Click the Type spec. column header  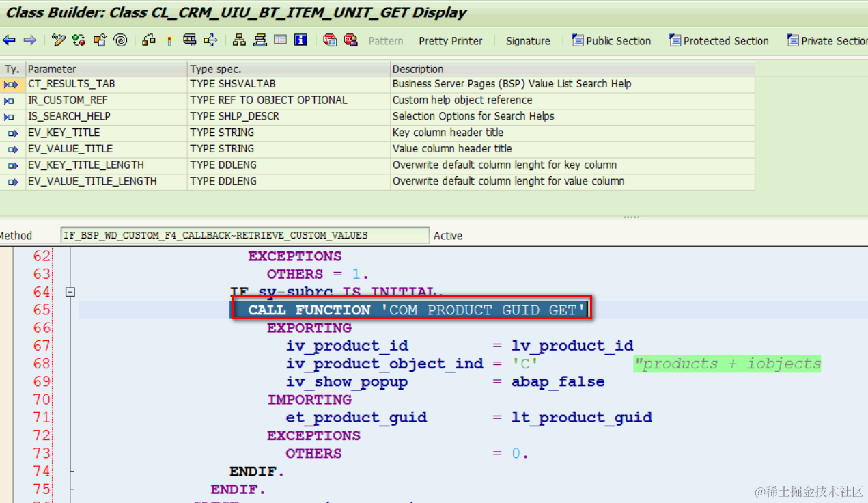(289, 69)
